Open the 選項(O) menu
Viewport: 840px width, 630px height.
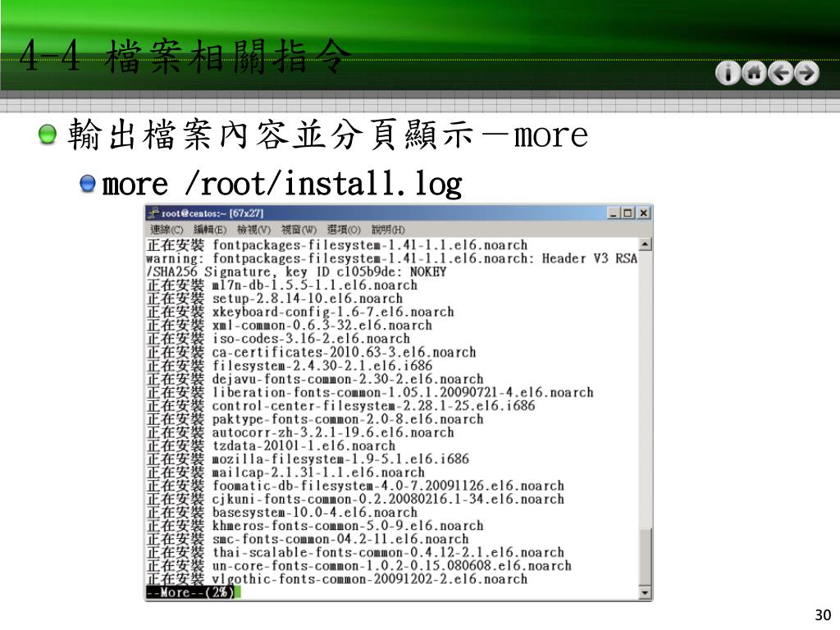[344, 230]
